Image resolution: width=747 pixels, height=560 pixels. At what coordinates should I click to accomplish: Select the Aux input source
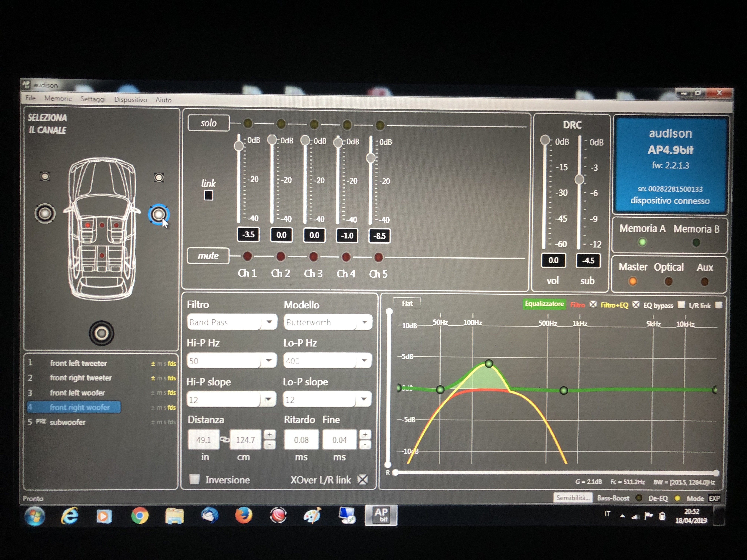704,281
